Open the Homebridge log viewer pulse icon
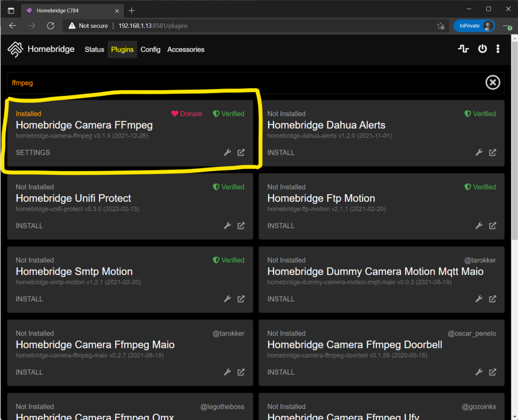This screenshot has width=518, height=420. [x=463, y=49]
